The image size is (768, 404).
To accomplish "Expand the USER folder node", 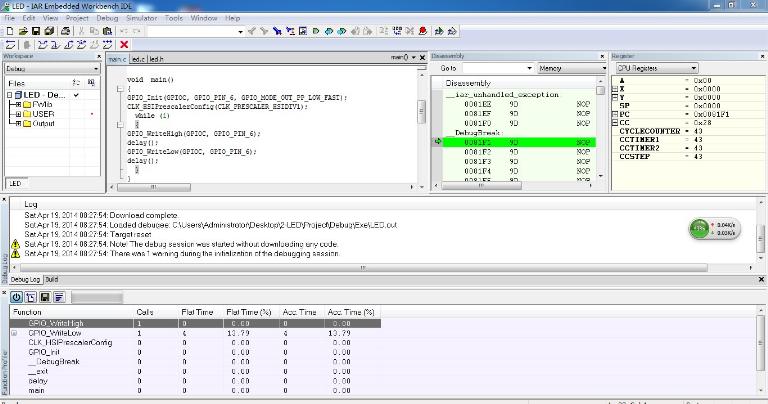I will pyautogui.click(x=18, y=114).
